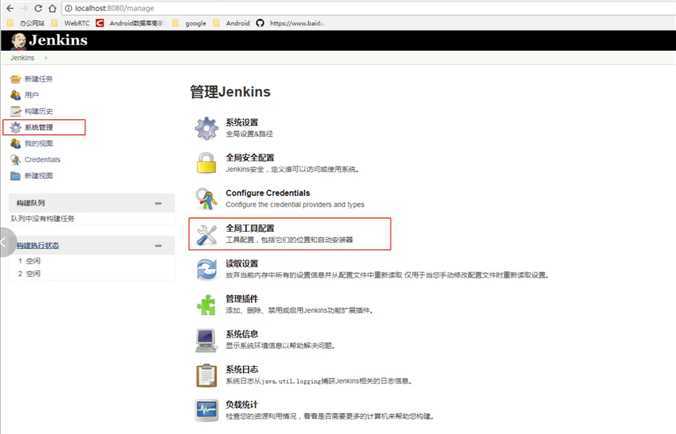Click the 负载统计 monitor graph icon
This screenshot has width=676, height=434.
[207, 410]
